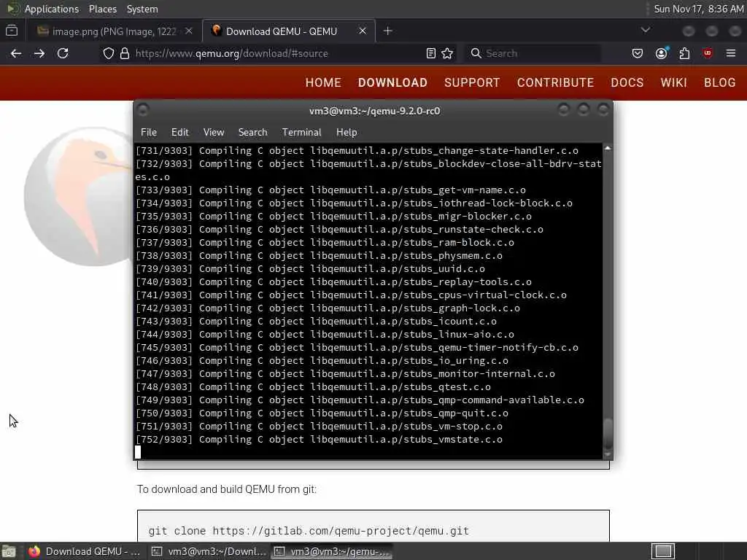
Task: Click terminal scrollbar up arrow
Action: point(608,149)
